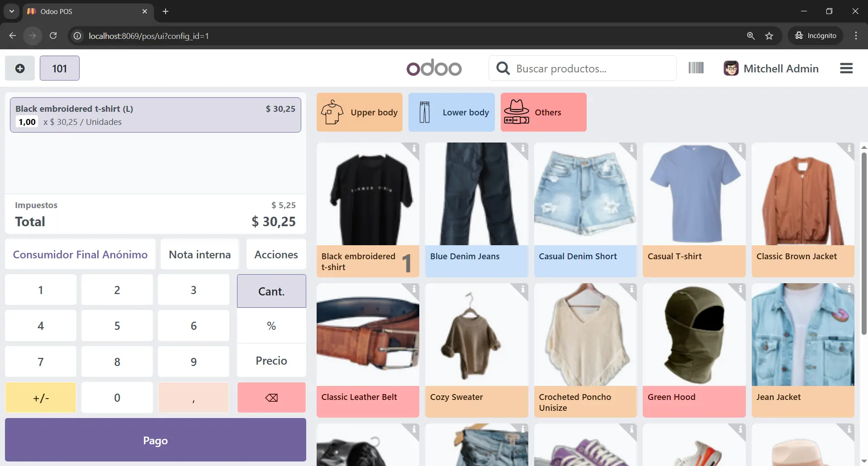Expand the Acciones options

pos(276,255)
